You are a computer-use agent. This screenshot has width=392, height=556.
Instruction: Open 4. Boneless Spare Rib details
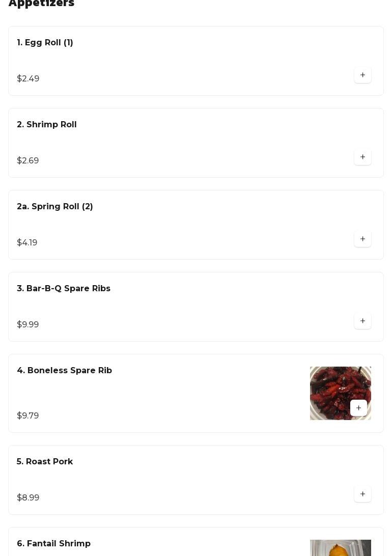(x=65, y=371)
